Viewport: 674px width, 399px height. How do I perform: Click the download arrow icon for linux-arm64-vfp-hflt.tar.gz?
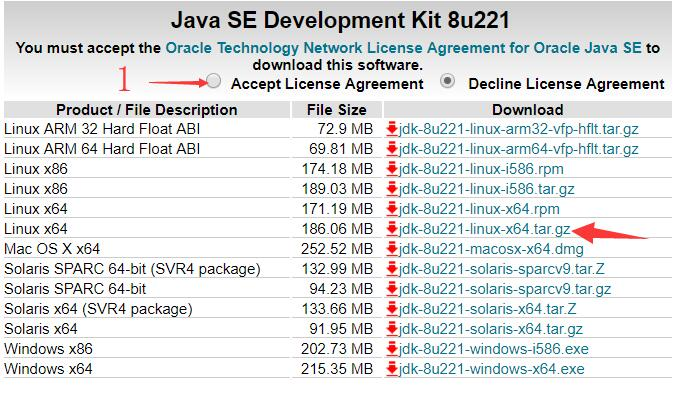392,149
